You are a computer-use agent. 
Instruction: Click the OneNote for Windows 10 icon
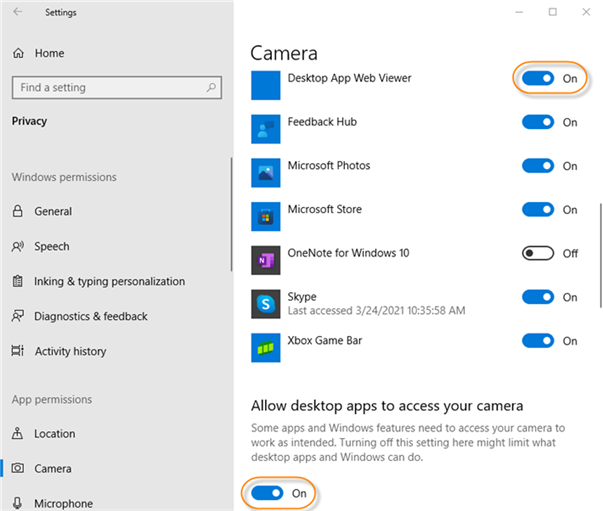point(267,259)
